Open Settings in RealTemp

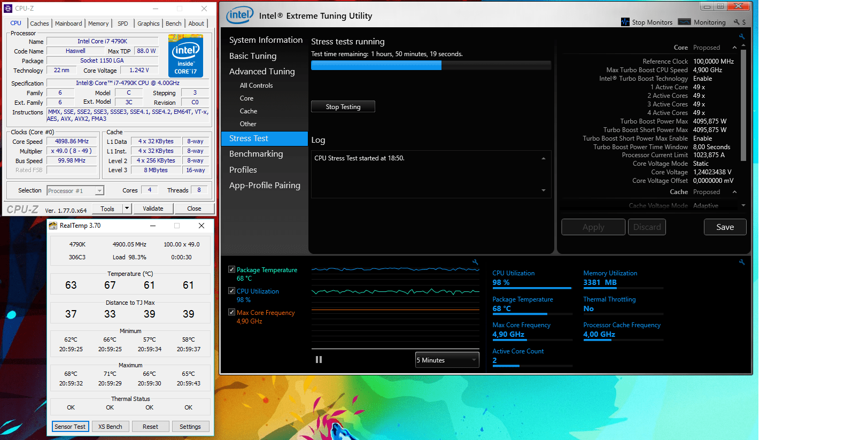[190, 427]
